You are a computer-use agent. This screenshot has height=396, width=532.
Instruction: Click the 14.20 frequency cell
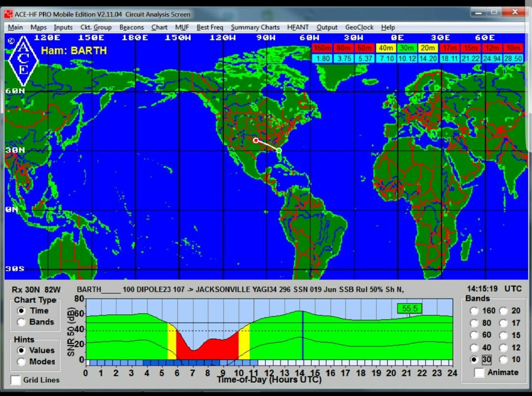click(x=428, y=58)
